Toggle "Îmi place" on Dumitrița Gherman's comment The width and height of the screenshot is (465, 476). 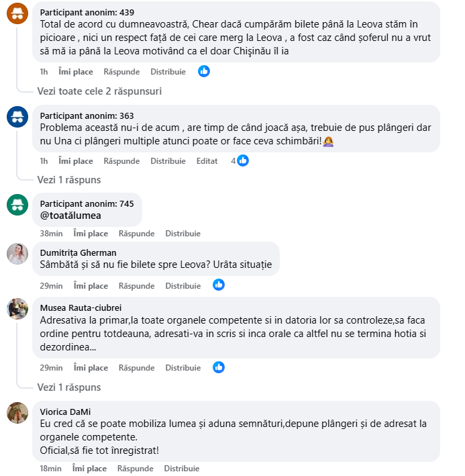click(91, 285)
